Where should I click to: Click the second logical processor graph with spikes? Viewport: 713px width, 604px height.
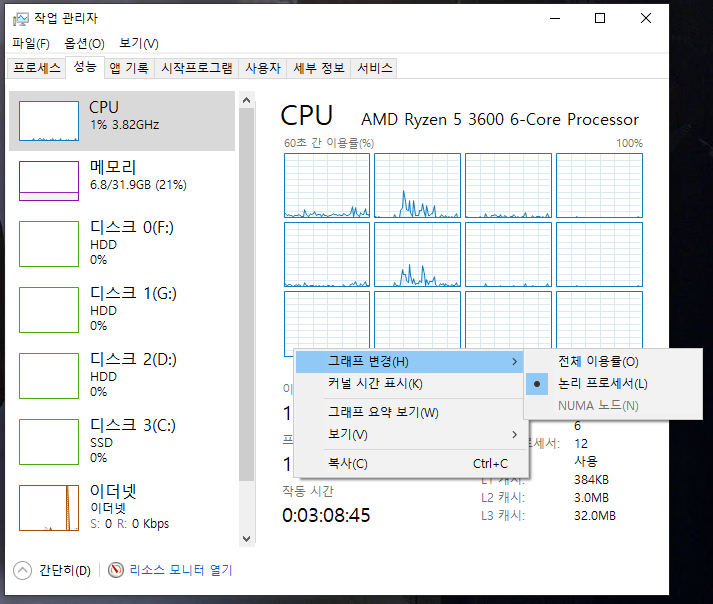tap(417, 186)
